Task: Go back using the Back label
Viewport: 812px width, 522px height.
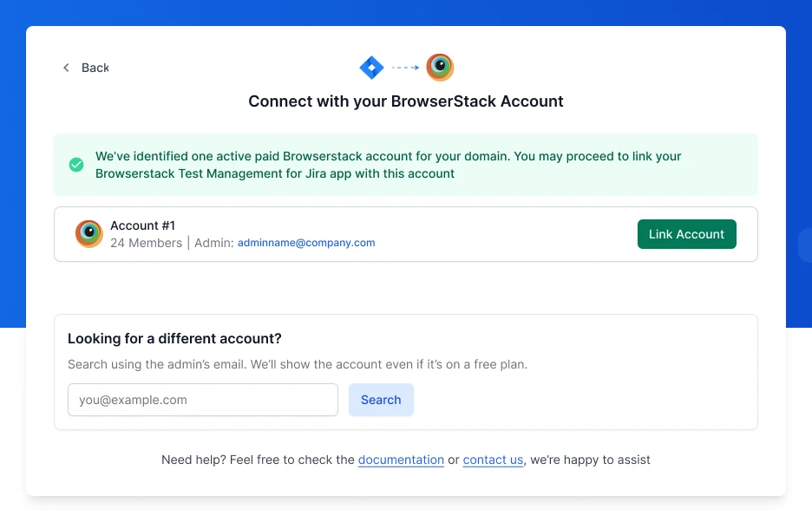Action: (x=95, y=68)
